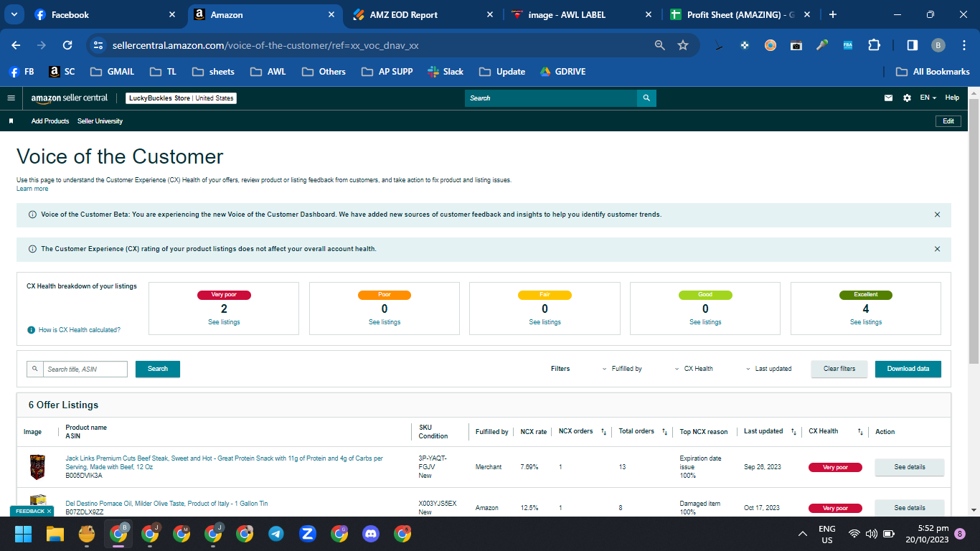980x551 pixels.
Task: Switch to the Facebook tab
Action: coord(105,14)
